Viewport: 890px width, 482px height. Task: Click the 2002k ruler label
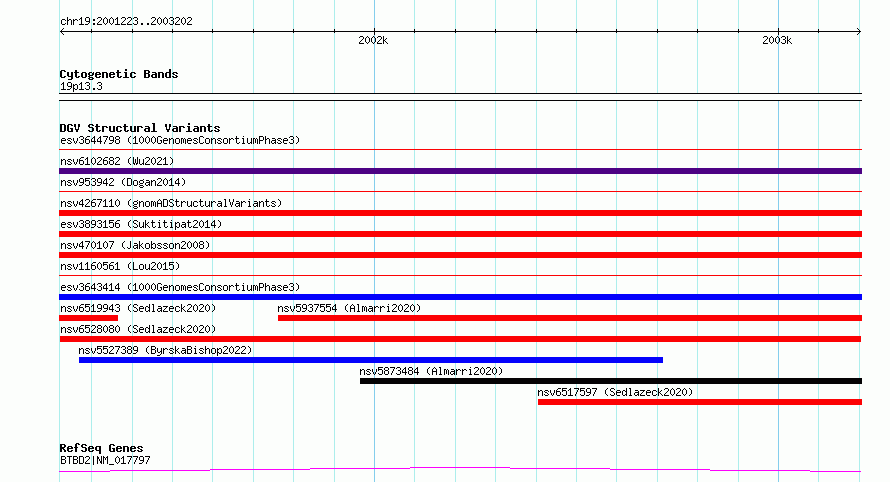(x=373, y=40)
